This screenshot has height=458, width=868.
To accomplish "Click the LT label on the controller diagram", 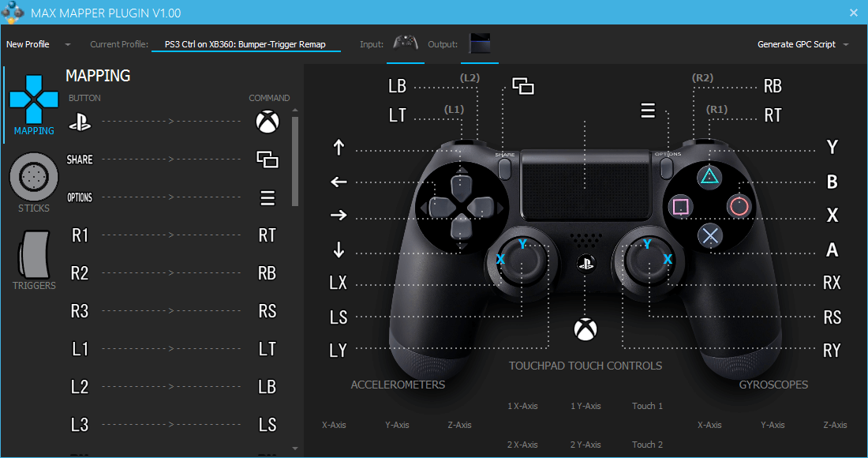I will 398,115.
